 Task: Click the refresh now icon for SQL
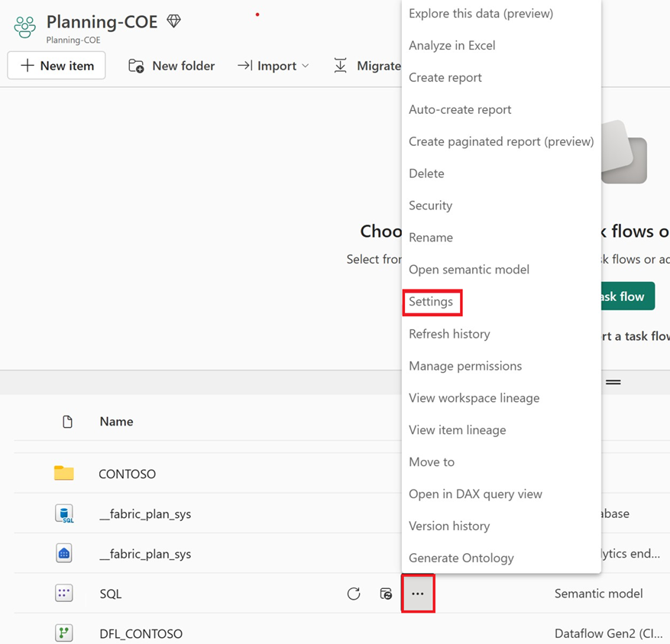(x=354, y=594)
